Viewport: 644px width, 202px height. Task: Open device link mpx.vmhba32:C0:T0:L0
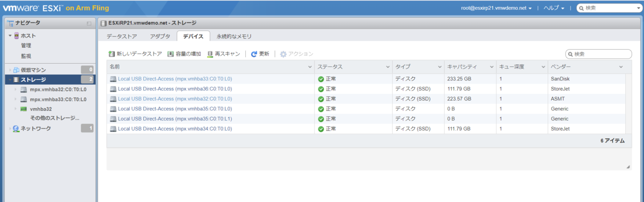pyautogui.click(x=175, y=99)
